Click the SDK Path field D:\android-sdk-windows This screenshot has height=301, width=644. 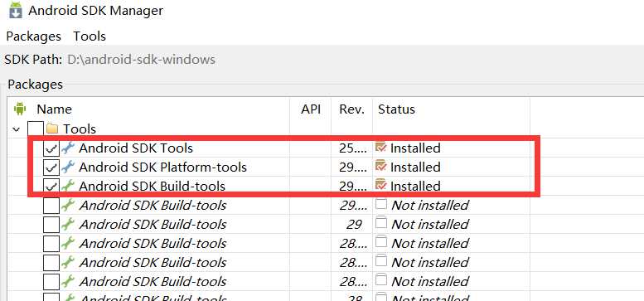141,60
